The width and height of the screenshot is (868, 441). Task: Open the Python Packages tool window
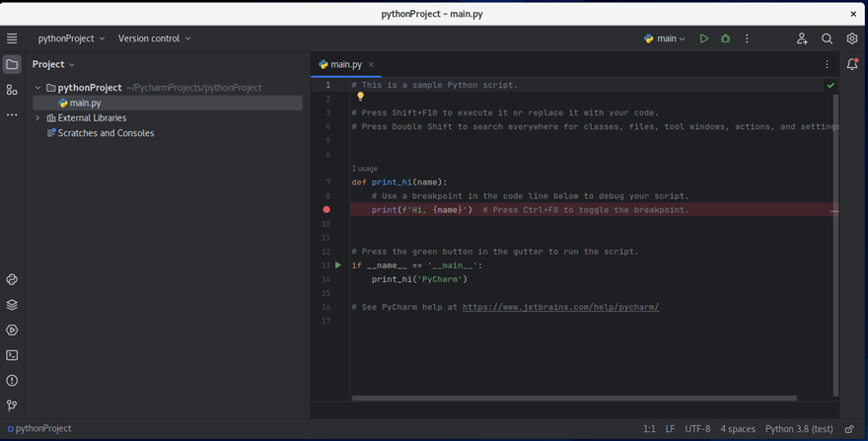12,305
